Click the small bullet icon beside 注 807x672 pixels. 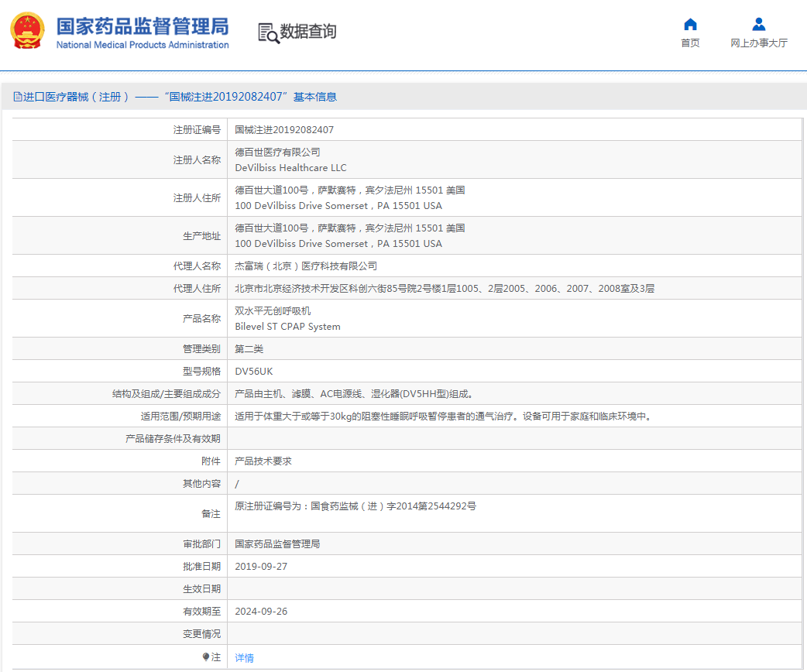pyautogui.click(x=205, y=657)
